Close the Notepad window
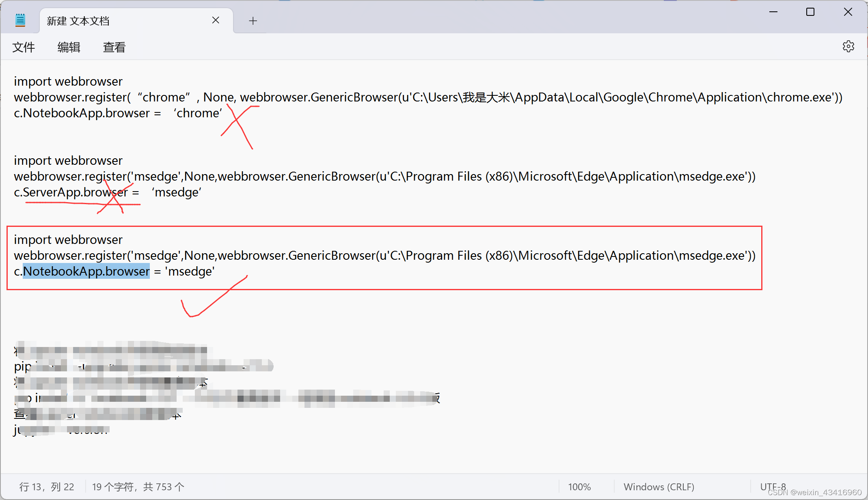Image resolution: width=868 pixels, height=500 pixels. pos(848,12)
